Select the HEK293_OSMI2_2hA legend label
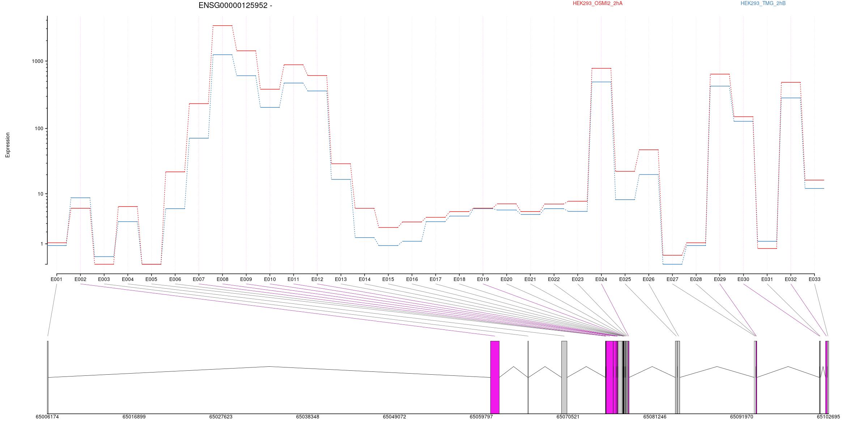Screen dimensions: 868x434 pyautogui.click(x=597, y=3)
